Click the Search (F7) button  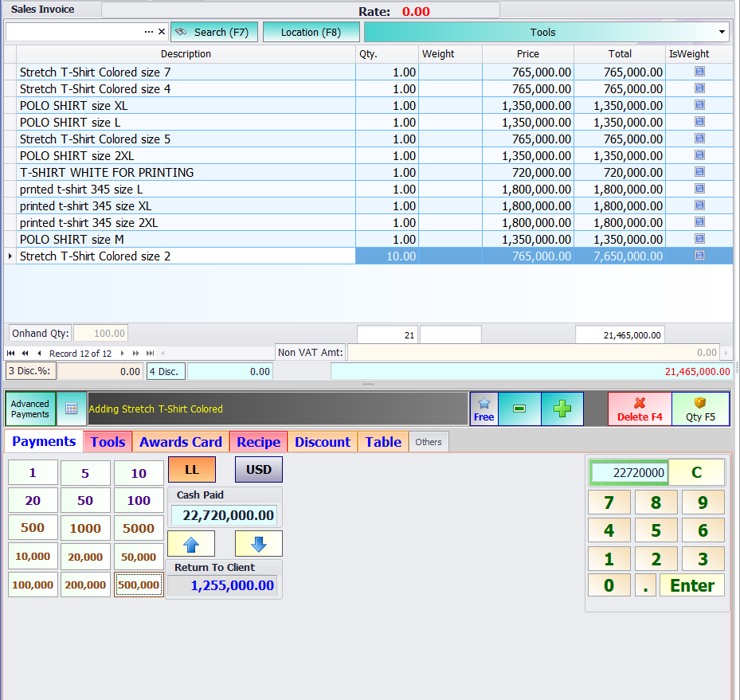coord(213,32)
